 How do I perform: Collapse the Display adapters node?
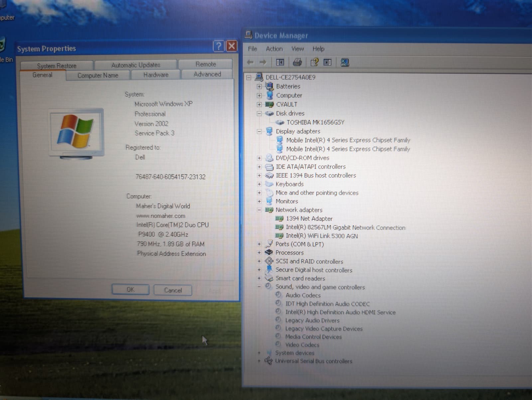259,132
